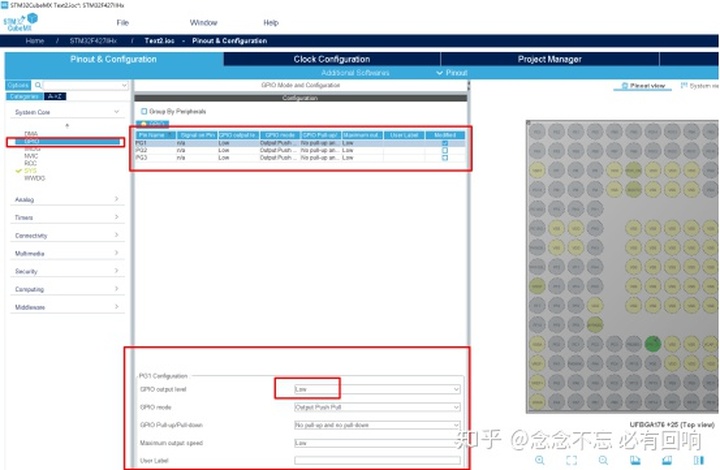Open the GPIO mode Output Push Pull dropdown

[x=377, y=407]
